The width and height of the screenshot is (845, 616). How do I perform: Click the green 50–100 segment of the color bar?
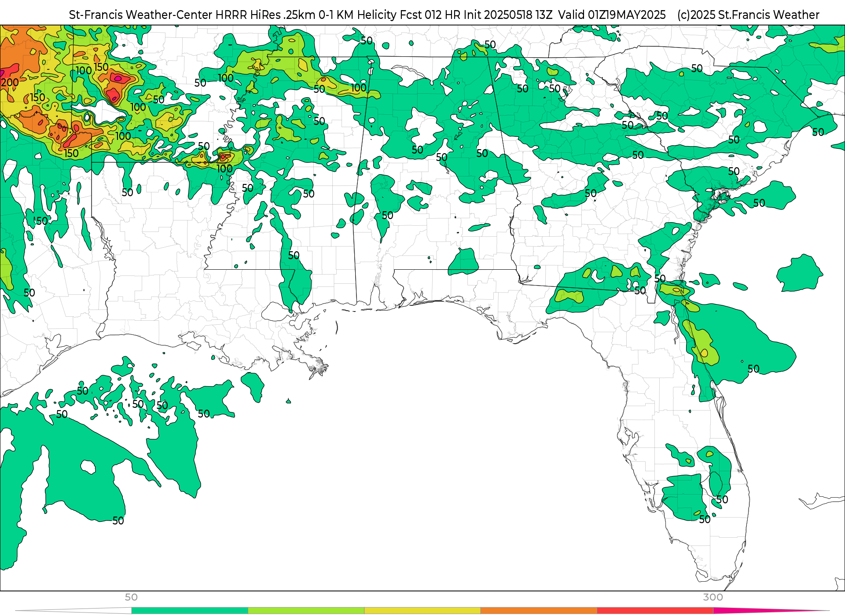coord(190,610)
